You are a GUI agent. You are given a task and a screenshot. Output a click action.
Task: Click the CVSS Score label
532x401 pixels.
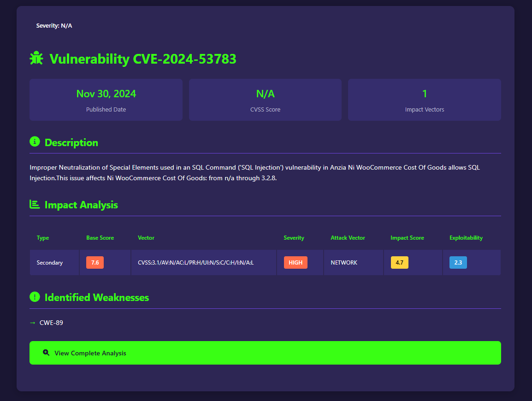(x=266, y=110)
